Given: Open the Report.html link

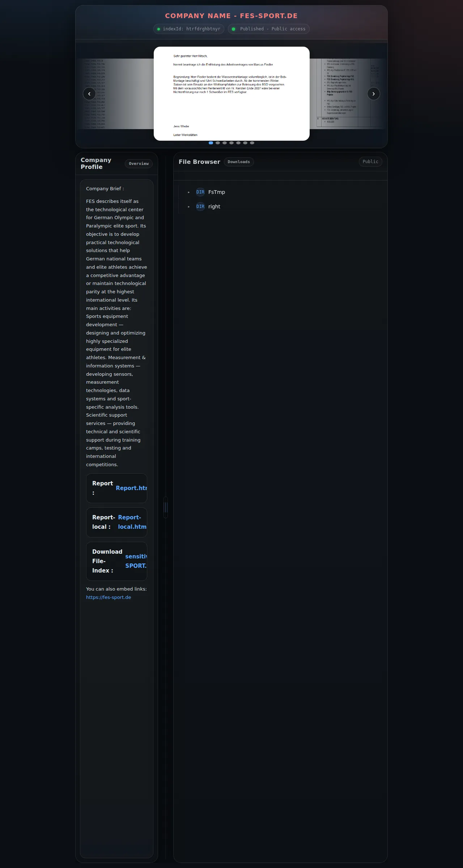Looking at the screenshot, I should point(131,488).
